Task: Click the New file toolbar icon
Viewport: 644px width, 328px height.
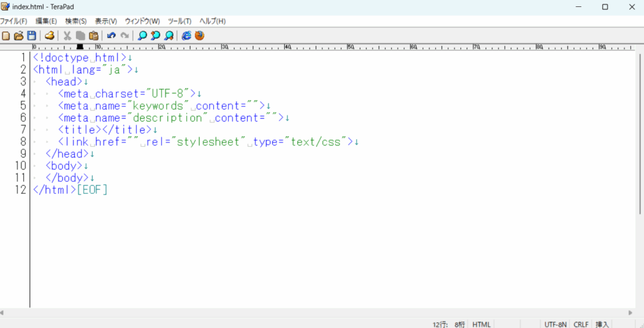Action: (x=6, y=36)
